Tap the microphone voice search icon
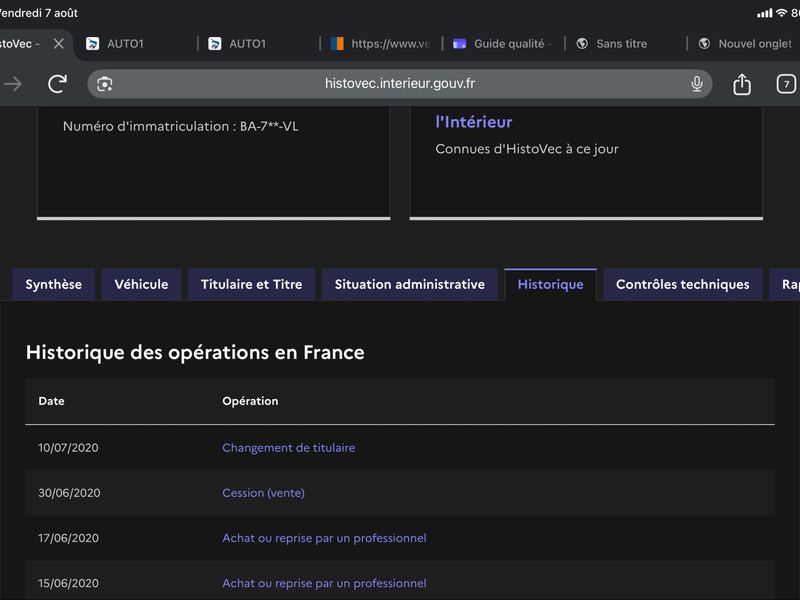Screen dimensions: 800x600 coord(696,84)
